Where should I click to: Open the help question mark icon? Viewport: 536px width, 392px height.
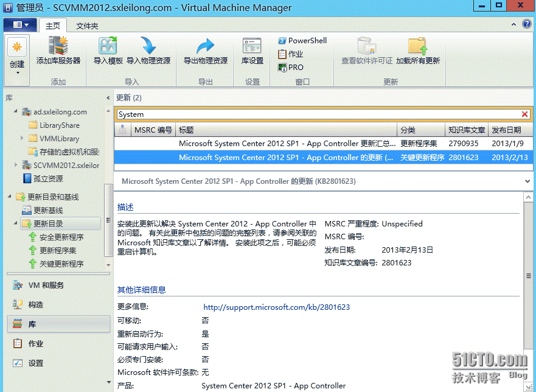tap(527, 24)
